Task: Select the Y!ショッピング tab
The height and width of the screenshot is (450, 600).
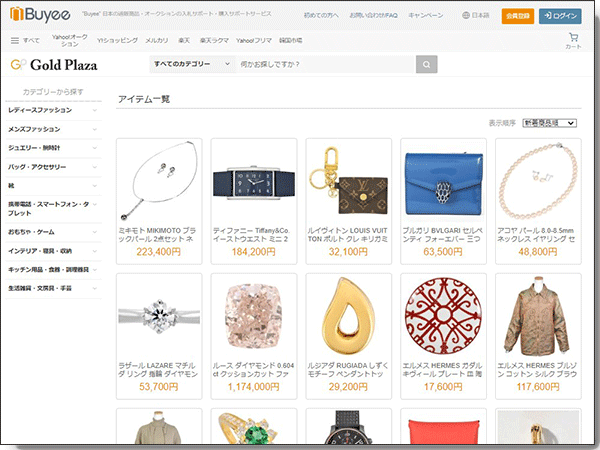Action: 117,40
